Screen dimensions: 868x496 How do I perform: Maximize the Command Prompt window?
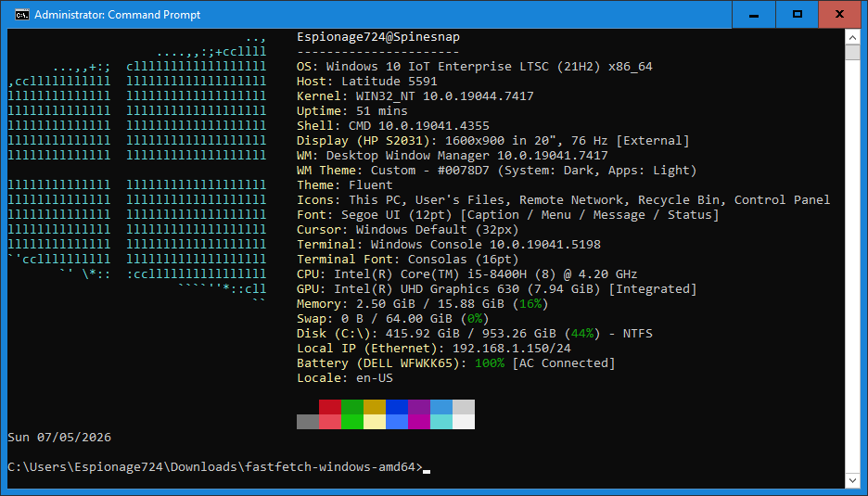pos(798,15)
